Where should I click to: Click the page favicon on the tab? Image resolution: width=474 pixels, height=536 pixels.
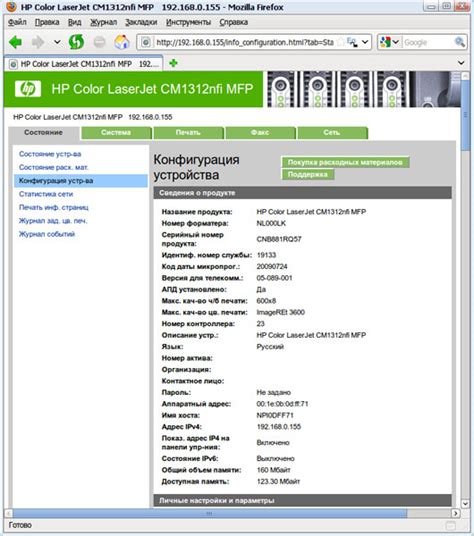coord(13,64)
